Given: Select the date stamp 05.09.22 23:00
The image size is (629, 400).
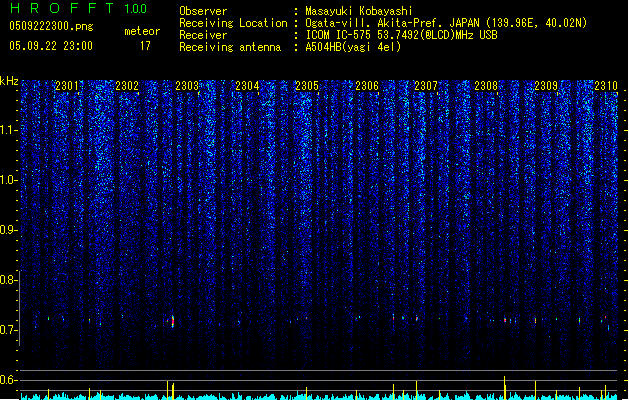Looking at the screenshot, I should [51, 46].
